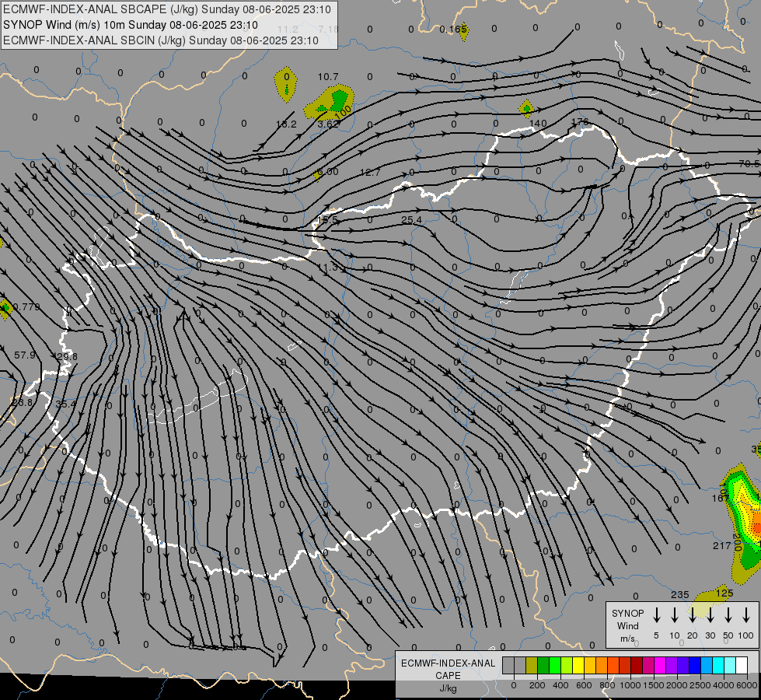Click the 0.165 CAPE value on the map

[453, 30]
